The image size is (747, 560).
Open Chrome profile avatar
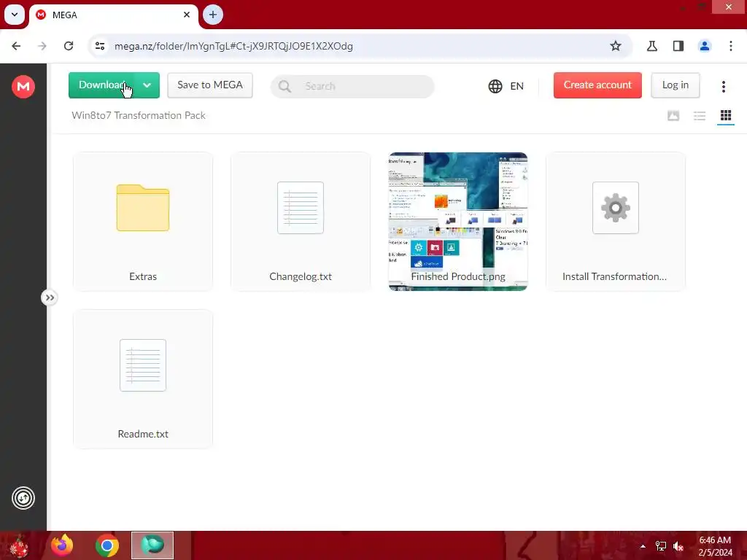click(x=704, y=46)
